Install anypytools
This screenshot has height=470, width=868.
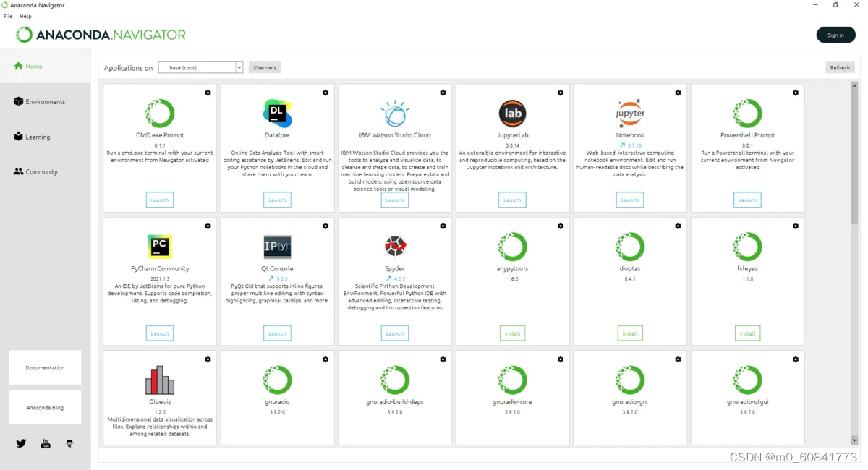pyautogui.click(x=513, y=333)
